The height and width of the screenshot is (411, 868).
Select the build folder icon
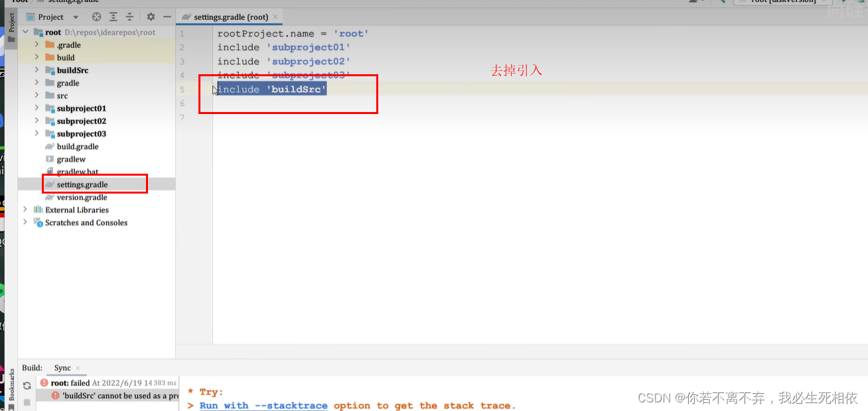50,58
